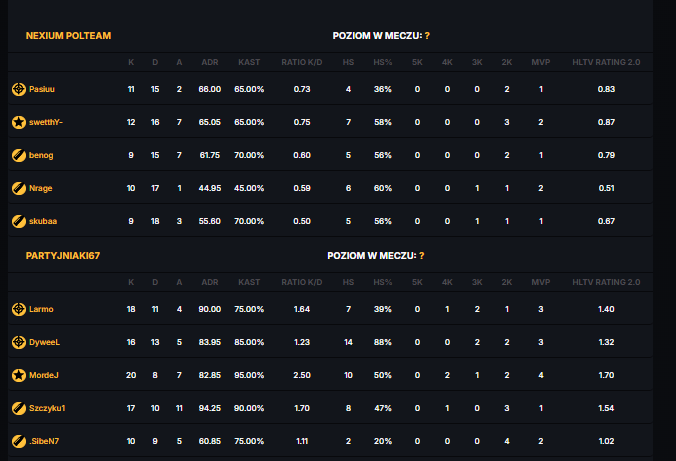This screenshot has width=676, height=461.
Task: Click the PARTYJNIAKI67 match level question mark
Action: coord(422,256)
